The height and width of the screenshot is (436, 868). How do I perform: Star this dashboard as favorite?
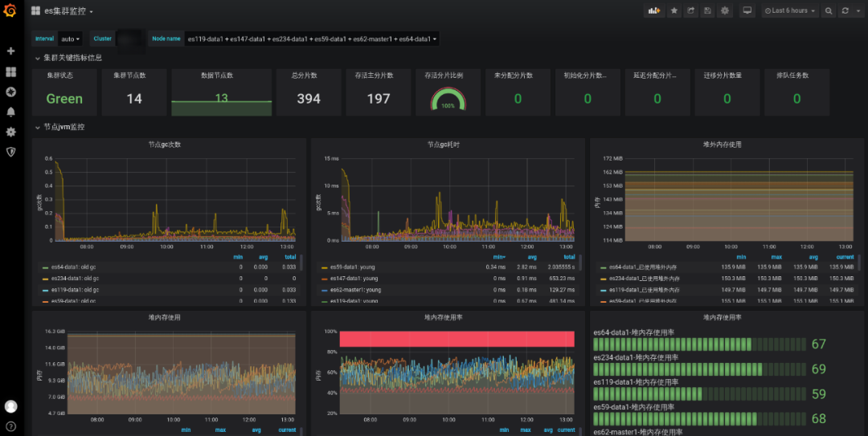click(x=674, y=11)
